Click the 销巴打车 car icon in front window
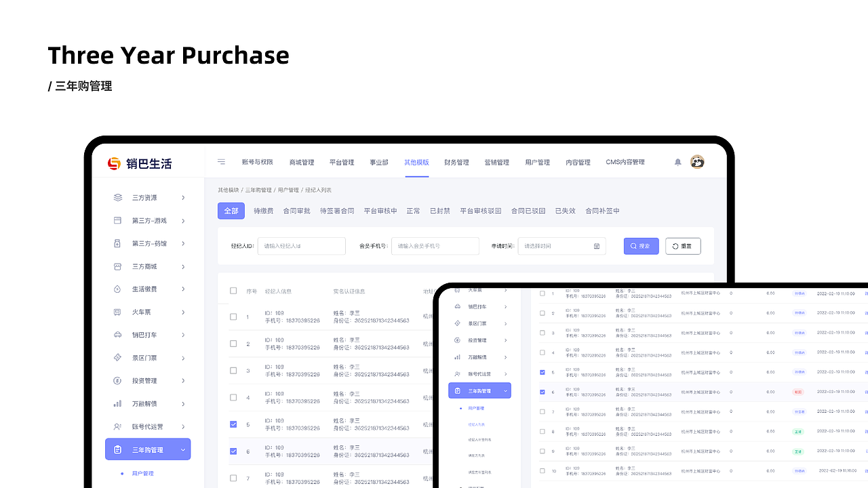 tap(458, 307)
